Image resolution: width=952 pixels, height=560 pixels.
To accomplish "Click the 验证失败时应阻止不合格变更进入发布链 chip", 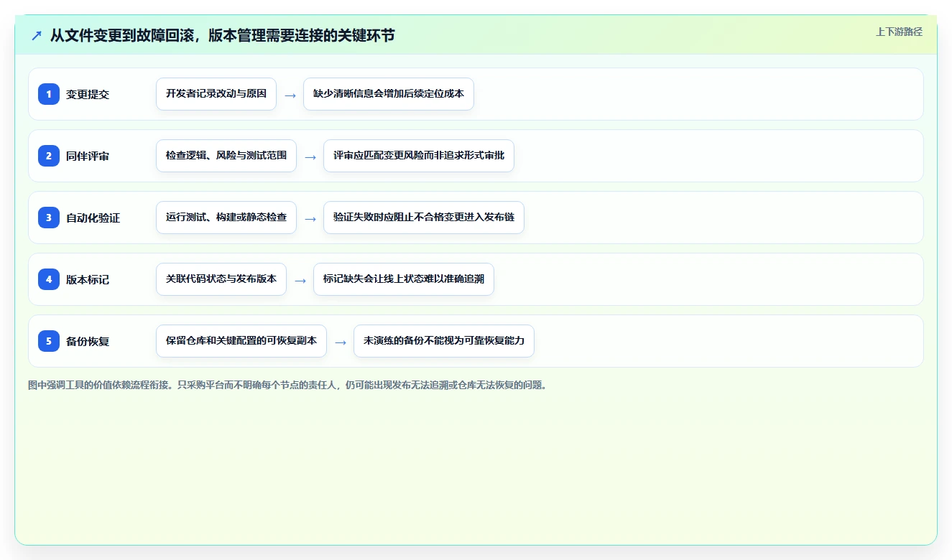I will point(424,218).
